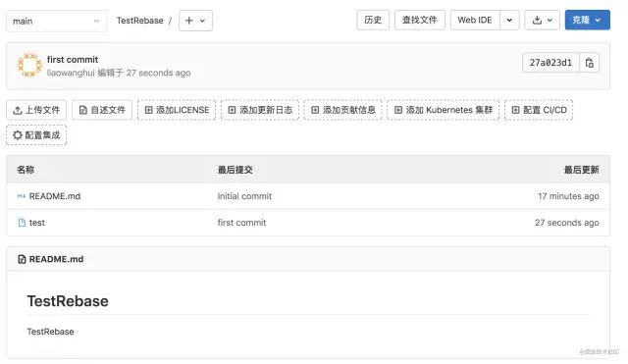Click 配置 CI/CD button

tap(539, 110)
